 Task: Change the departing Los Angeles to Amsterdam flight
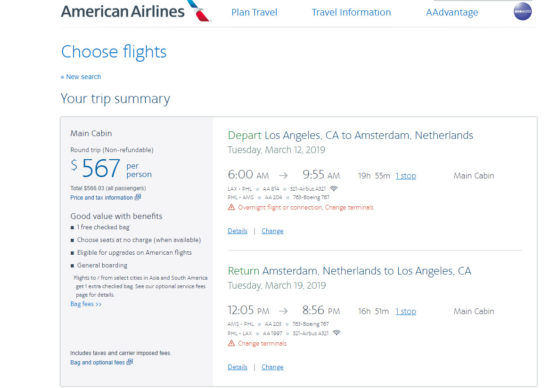pos(273,231)
